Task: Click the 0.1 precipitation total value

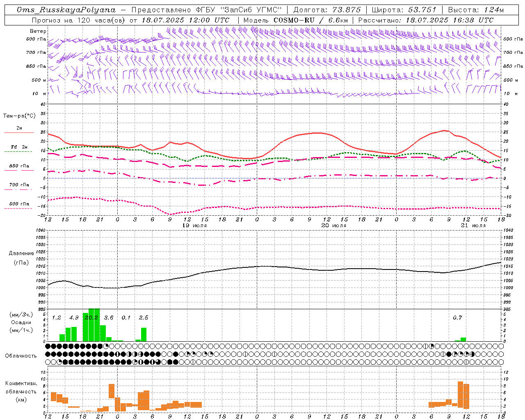Action: (126, 317)
